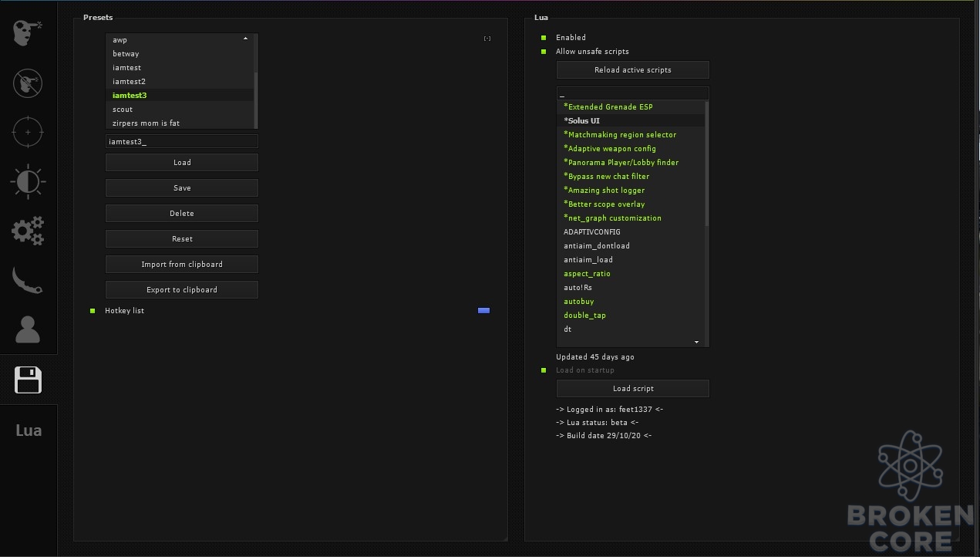
Task: Select the autobuy script
Action: (x=630, y=302)
